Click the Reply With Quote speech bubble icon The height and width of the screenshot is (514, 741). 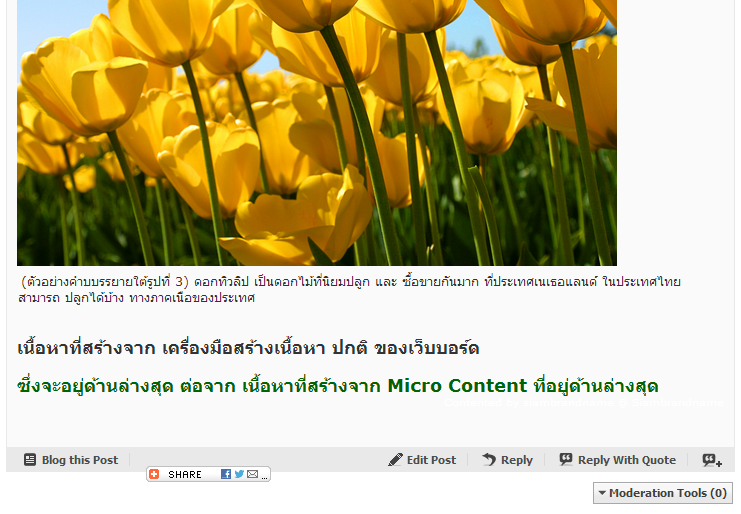(566, 460)
